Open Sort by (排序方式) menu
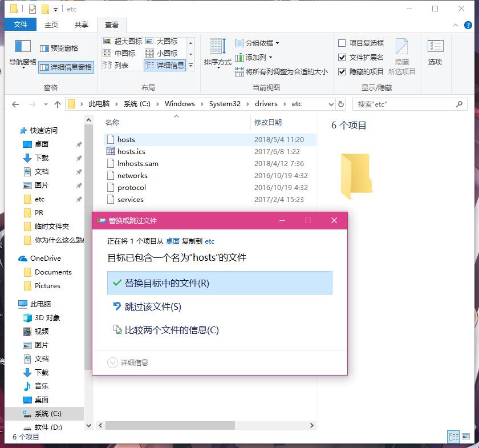 (217, 53)
